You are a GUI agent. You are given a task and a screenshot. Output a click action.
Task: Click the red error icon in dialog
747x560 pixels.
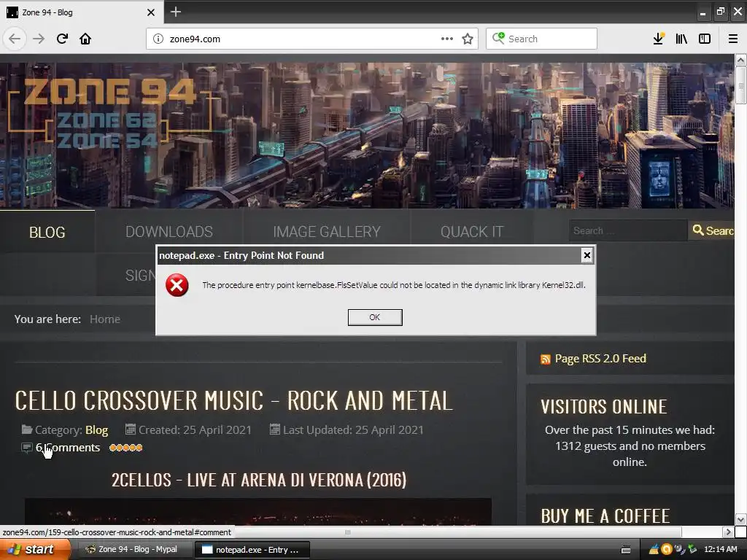[x=177, y=285]
